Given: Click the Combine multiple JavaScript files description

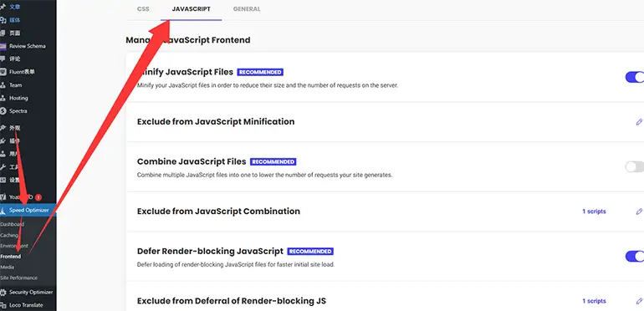Looking at the screenshot, I should coord(264,176).
